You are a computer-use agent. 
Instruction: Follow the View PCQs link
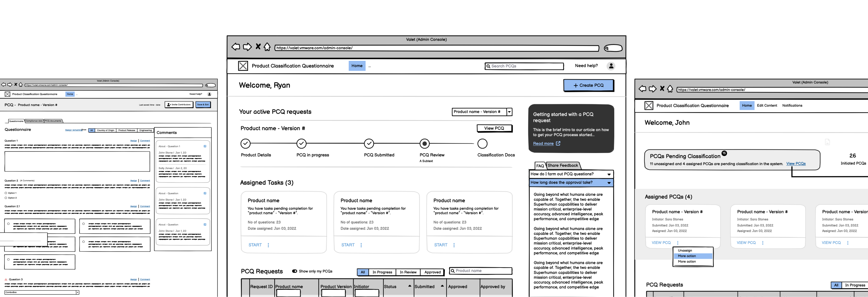[796, 164]
